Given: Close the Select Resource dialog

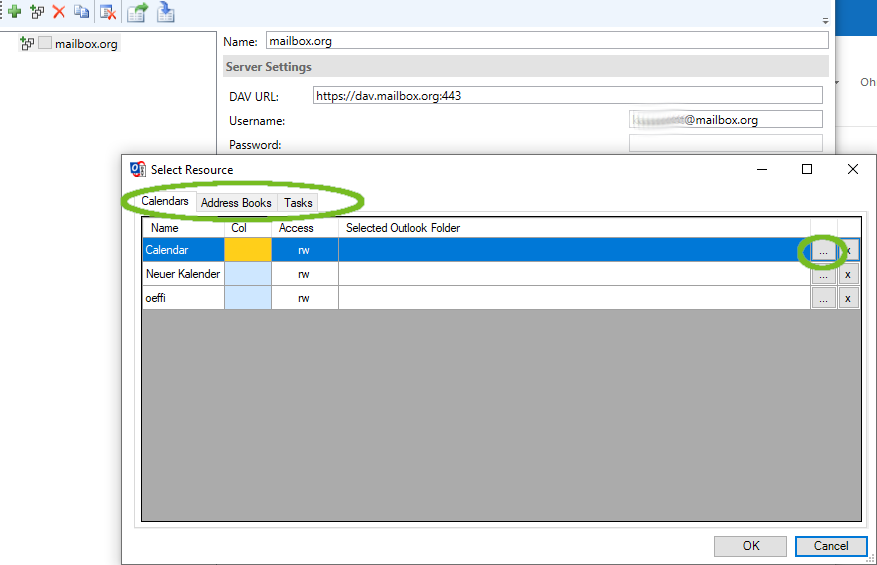Looking at the screenshot, I should click(852, 169).
